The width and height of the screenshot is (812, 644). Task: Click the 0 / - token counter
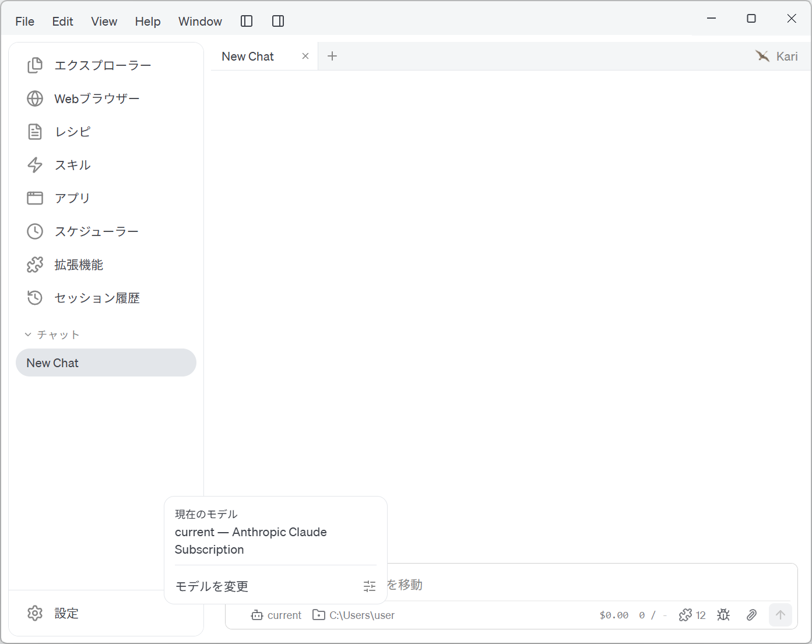pos(653,615)
